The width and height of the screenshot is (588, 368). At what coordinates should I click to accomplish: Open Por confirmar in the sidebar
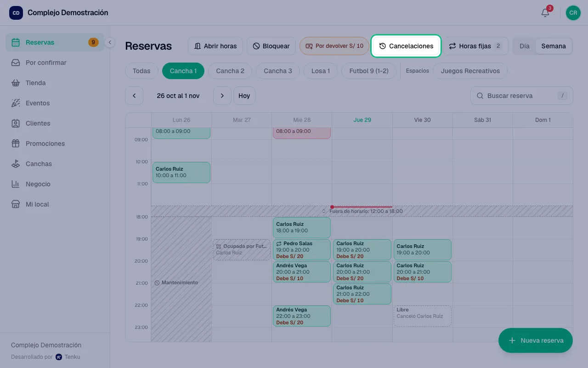pos(55,63)
